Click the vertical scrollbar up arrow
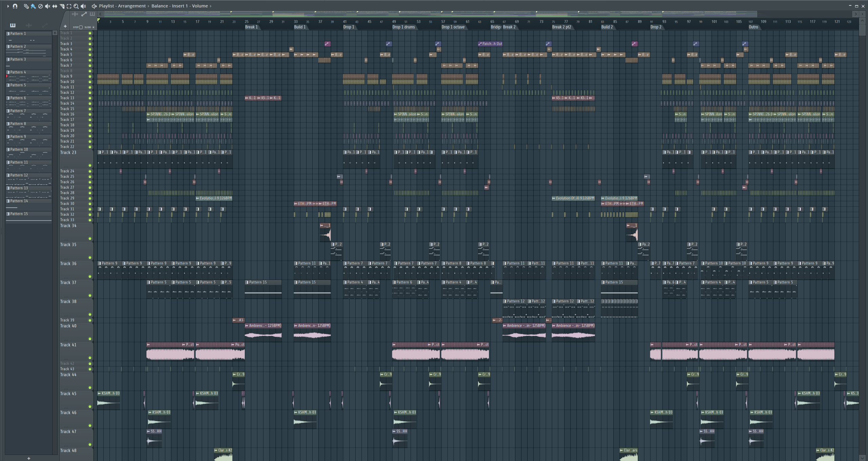This screenshot has height=461, width=868. (863, 21)
